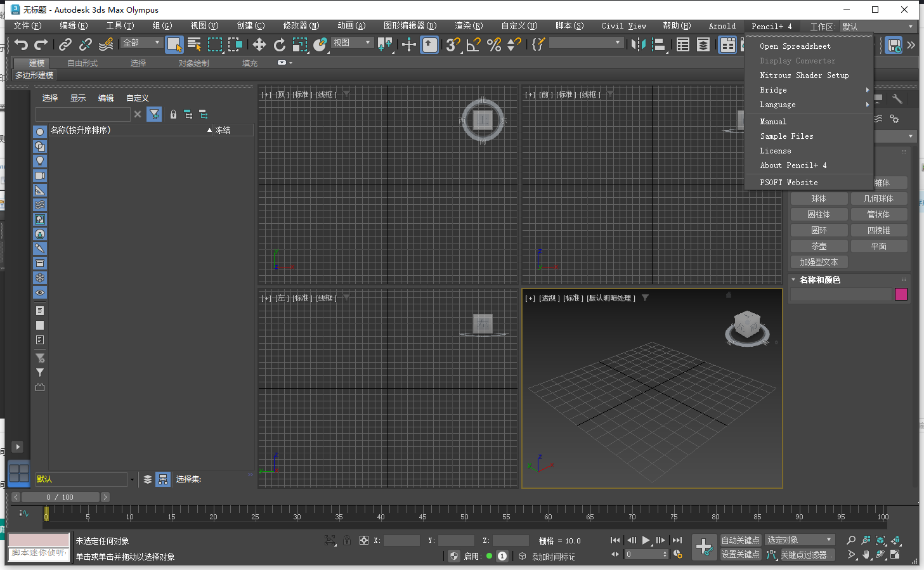
Task: Click the Align tool icon
Action: click(659, 44)
